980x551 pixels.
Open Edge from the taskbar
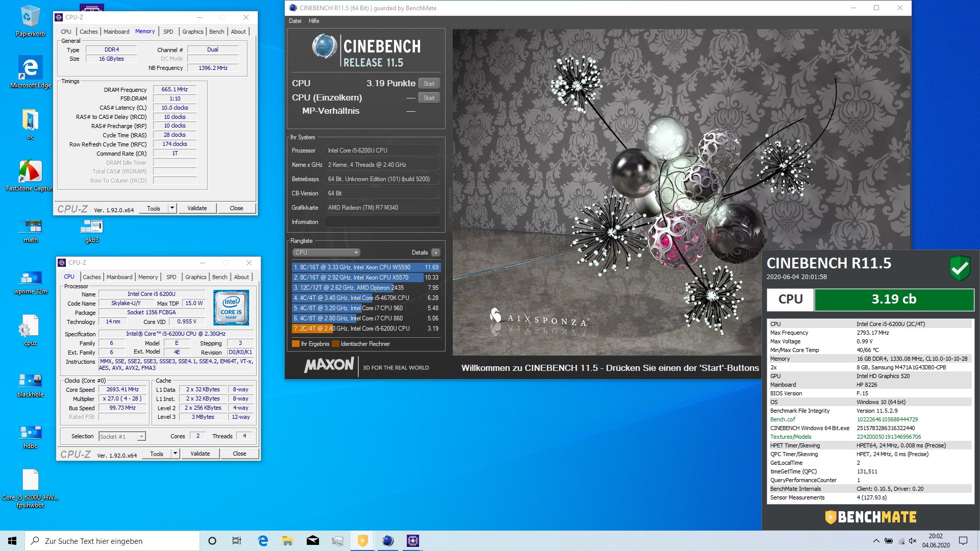tap(263, 541)
